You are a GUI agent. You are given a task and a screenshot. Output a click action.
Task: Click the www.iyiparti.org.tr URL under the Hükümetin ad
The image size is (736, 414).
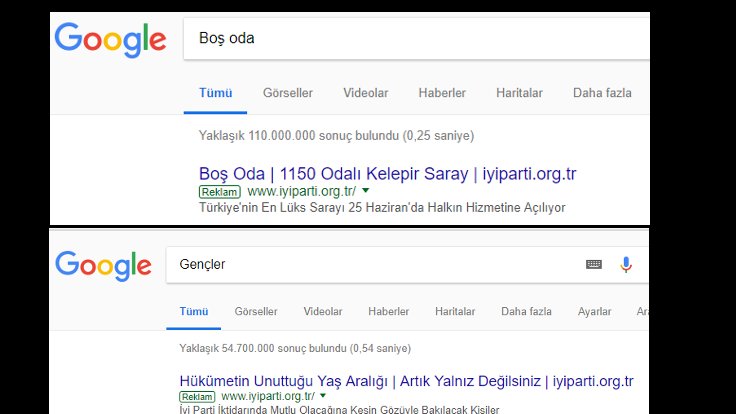268,397
